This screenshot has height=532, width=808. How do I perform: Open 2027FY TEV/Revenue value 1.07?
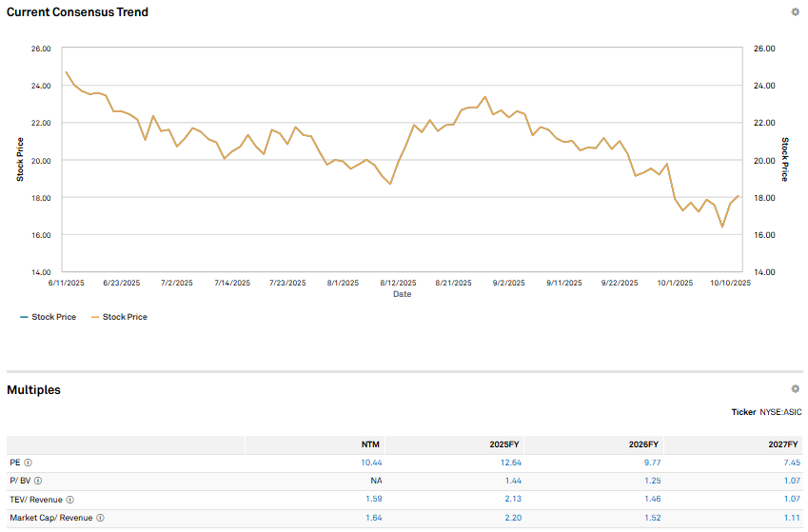pos(792,499)
